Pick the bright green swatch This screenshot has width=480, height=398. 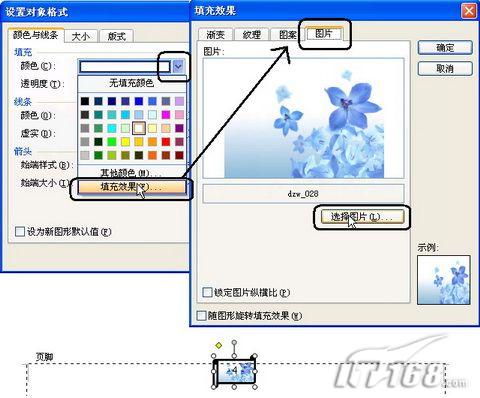coord(112,142)
